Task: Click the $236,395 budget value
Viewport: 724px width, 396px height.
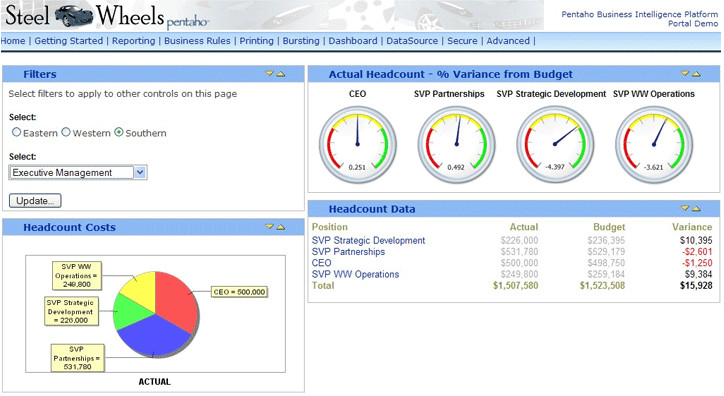Action: [x=606, y=240]
